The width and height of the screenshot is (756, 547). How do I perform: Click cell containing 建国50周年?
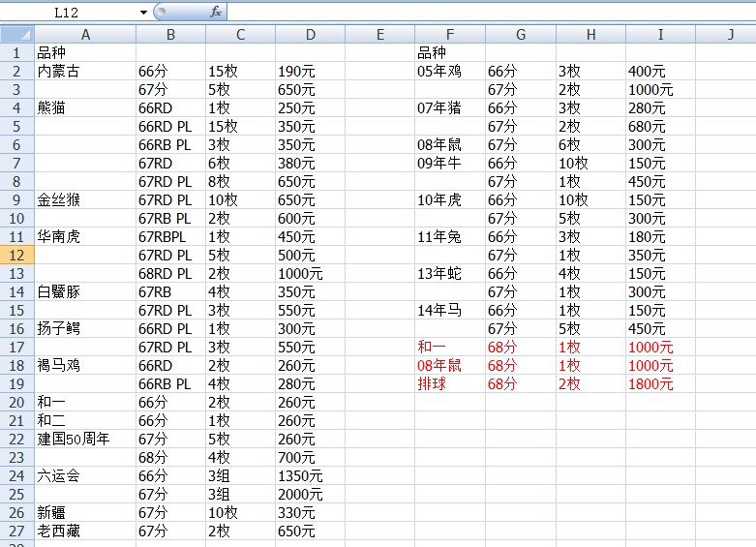click(74, 439)
